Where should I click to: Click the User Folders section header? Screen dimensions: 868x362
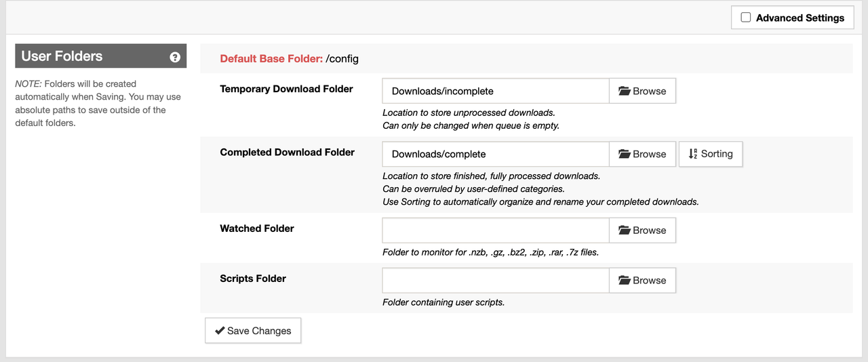pos(101,56)
